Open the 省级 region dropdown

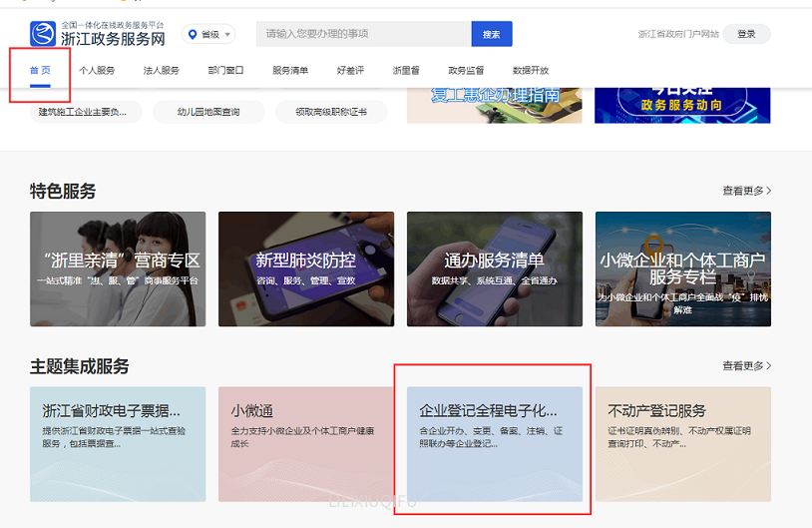pos(208,34)
